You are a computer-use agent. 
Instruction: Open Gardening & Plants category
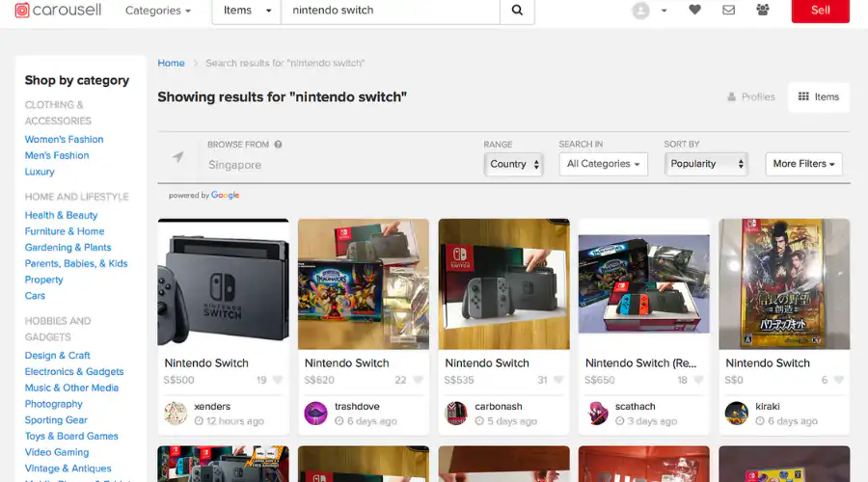point(68,248)
